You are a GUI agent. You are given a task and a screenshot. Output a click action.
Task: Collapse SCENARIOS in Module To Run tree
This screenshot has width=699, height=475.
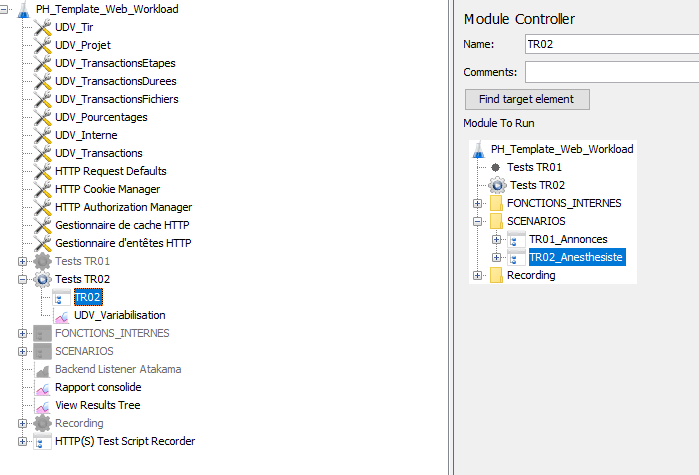coord(477,221)
